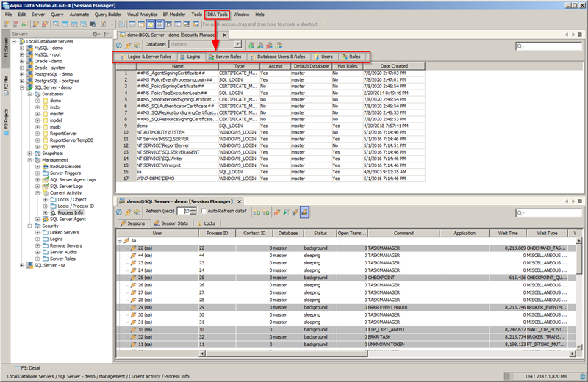Click the reconnect plug icon in Security Manager toolbar
Screen dimensions: 588x382
click(128, 46)
